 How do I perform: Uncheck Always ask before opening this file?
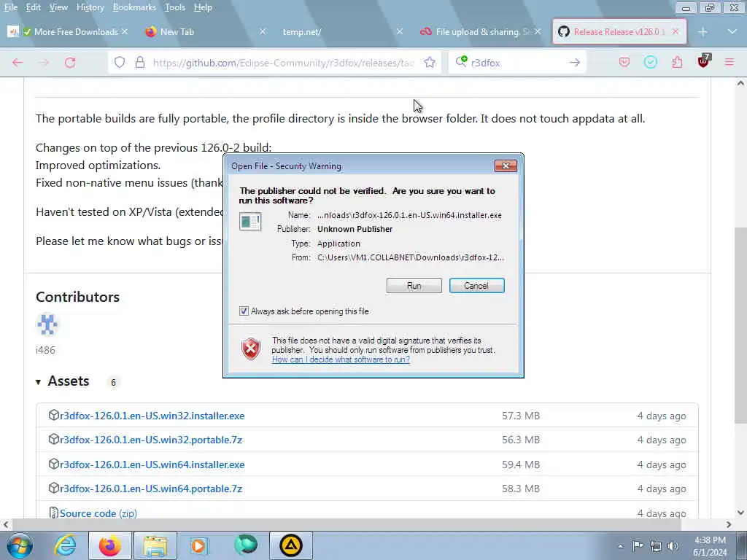coord(244,311)
